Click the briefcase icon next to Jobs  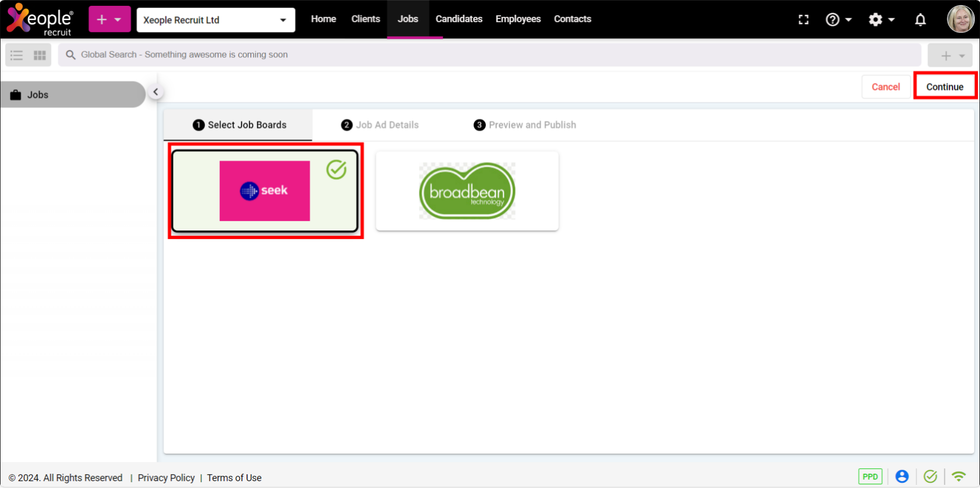[16, 95]
